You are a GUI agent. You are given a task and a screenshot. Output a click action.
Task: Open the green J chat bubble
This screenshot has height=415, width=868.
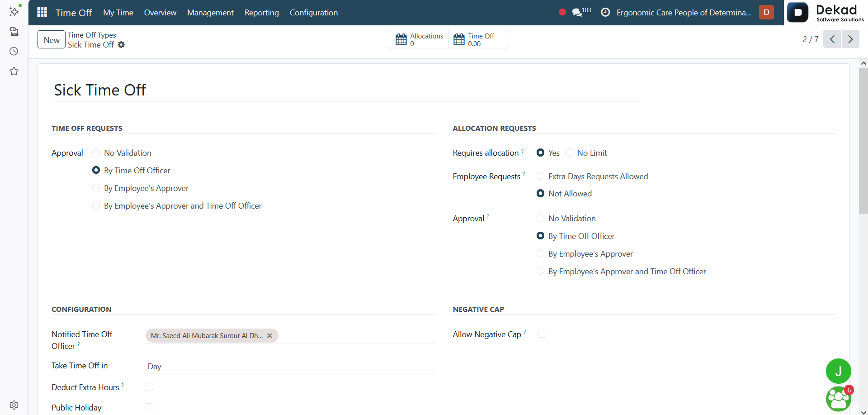(x=838, y=371)
